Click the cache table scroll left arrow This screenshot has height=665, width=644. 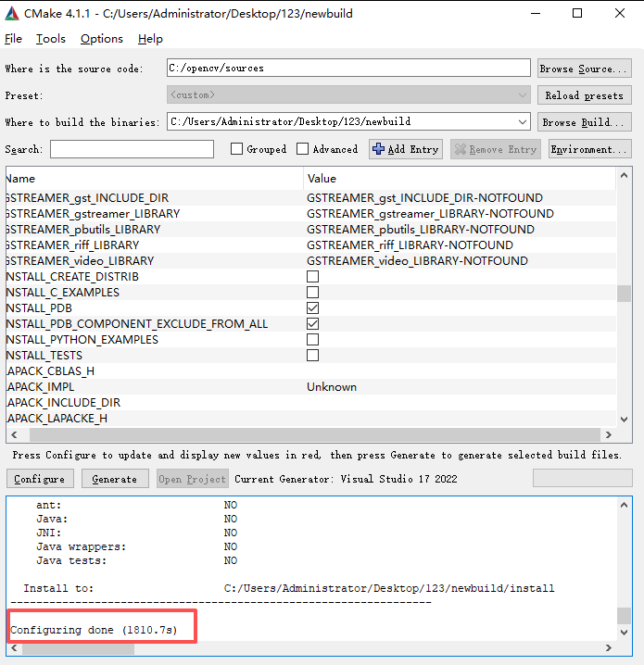tap(15, 434)
